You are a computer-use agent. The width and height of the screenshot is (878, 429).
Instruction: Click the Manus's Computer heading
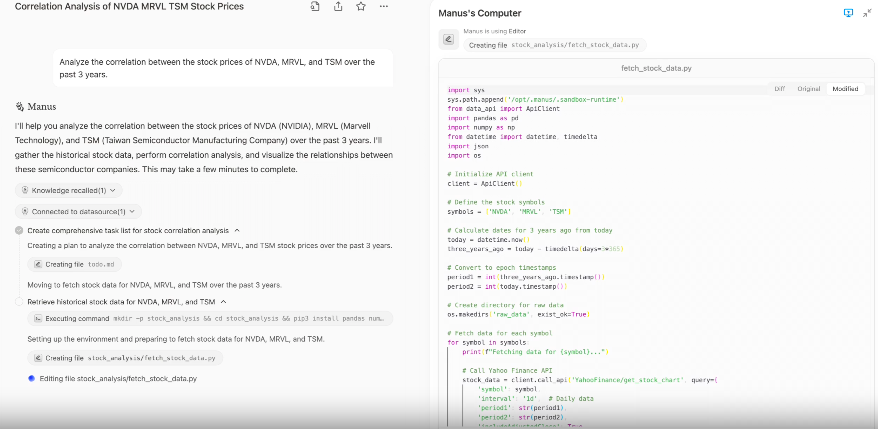coord(479,13)
